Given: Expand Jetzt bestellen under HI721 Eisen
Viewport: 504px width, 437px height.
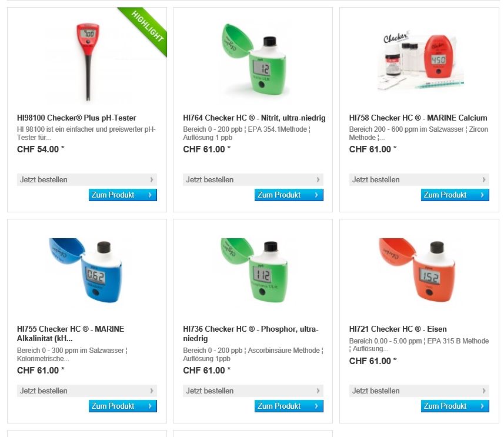Looking at the screenshot, I should [419, 391].
